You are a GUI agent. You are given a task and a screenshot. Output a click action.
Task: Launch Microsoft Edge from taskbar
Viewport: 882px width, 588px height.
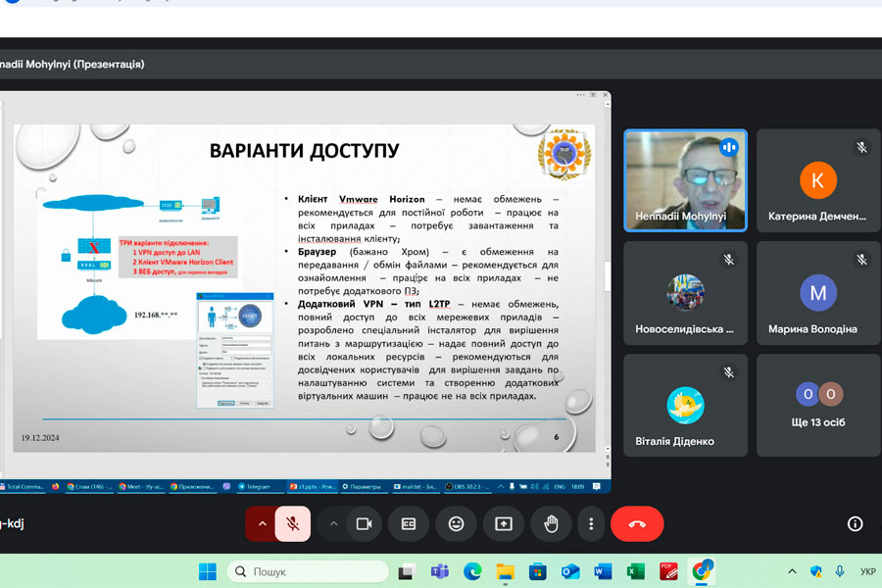coord(472,571)
